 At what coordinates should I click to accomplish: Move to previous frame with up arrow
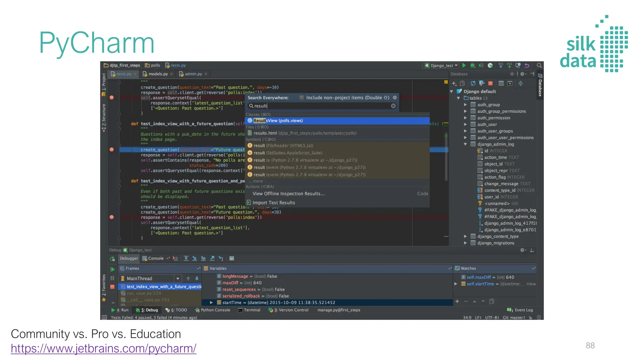pos(188,278)
